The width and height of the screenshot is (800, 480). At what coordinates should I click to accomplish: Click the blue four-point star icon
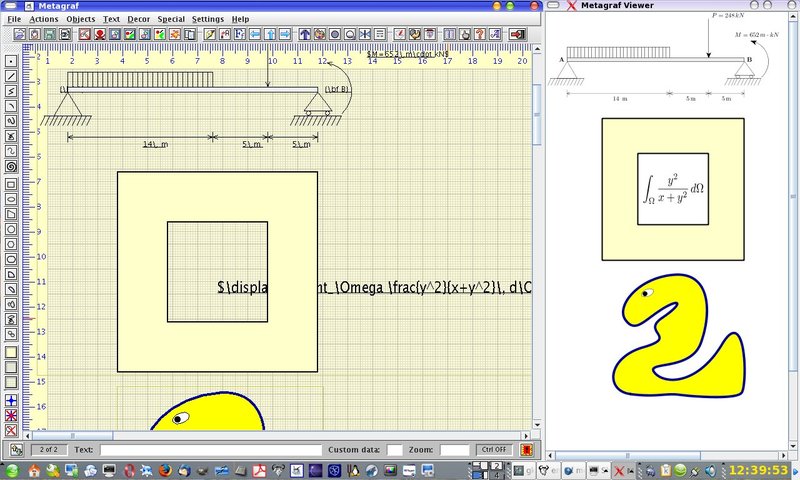click(11, 400)
